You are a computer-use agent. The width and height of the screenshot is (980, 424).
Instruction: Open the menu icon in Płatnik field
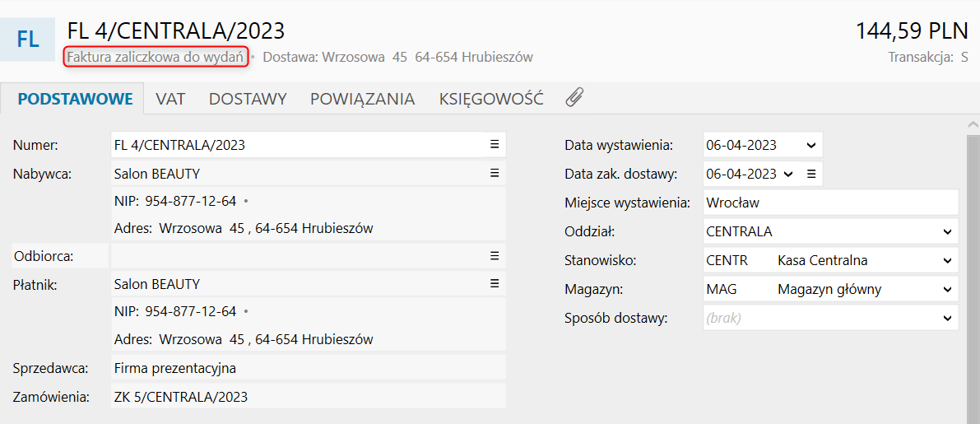495,284
